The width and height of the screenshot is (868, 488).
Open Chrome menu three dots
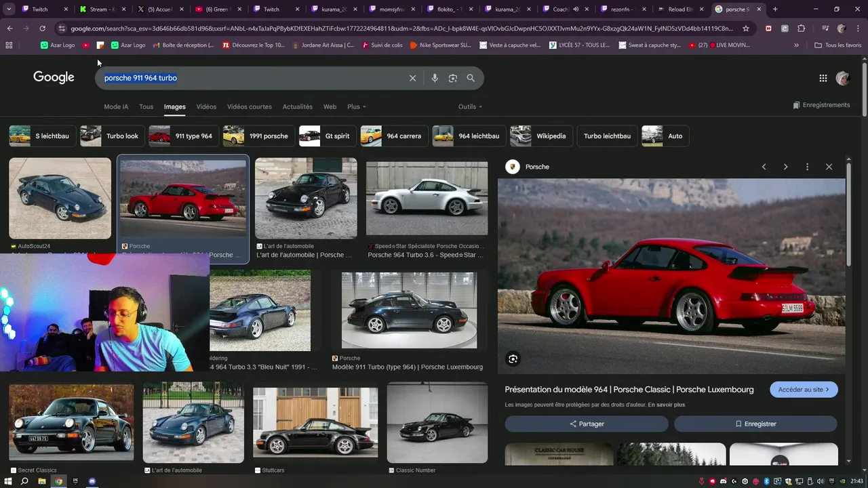(858, 28)
